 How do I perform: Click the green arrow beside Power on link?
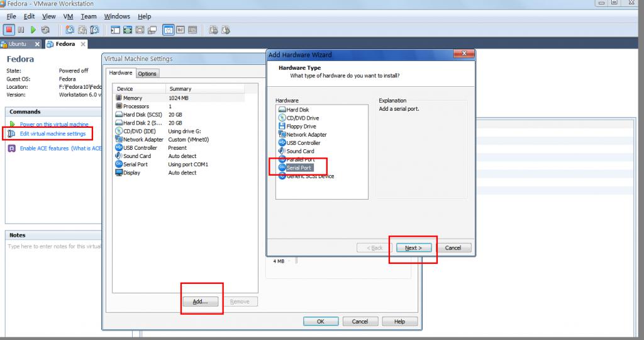[x=12, y=124]
